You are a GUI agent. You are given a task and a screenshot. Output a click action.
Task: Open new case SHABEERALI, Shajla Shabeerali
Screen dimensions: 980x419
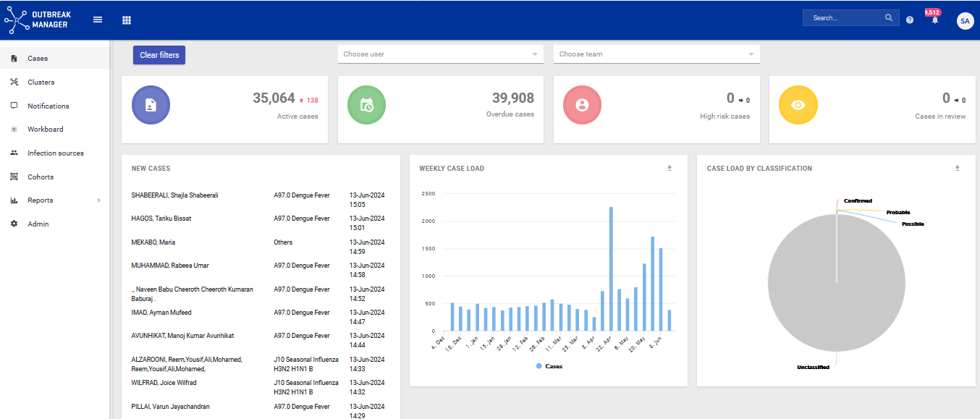tap(174, 195)
